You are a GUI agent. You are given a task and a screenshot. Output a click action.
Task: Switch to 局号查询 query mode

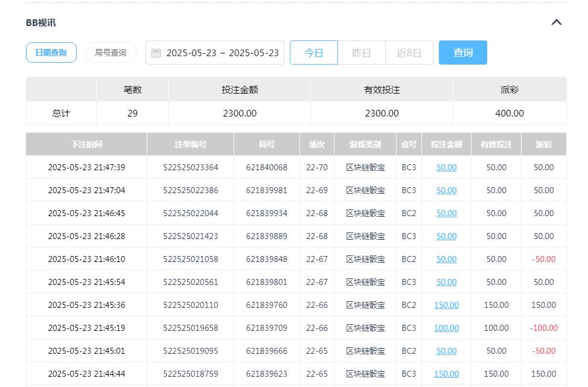point(110,52)
